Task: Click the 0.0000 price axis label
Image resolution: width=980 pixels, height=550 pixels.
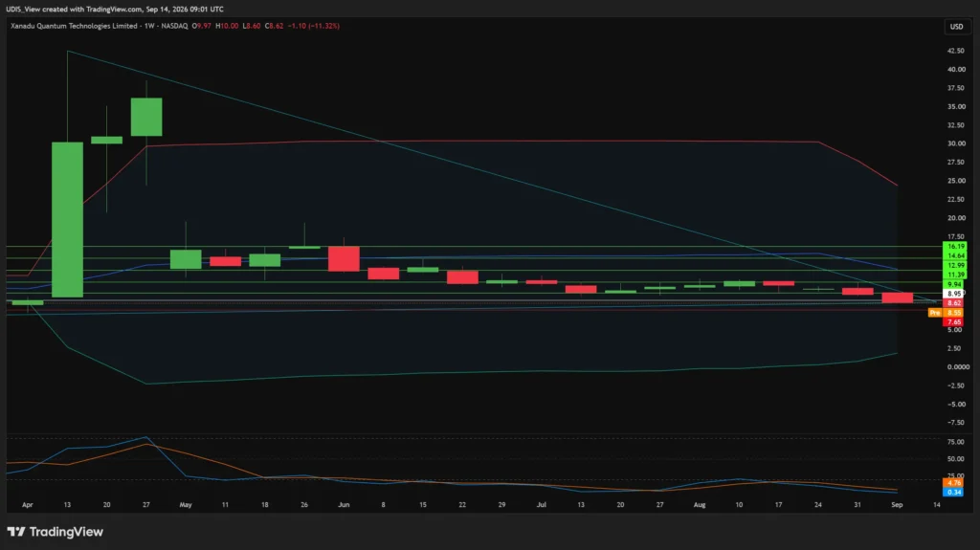Action: (x=958, y=367)
